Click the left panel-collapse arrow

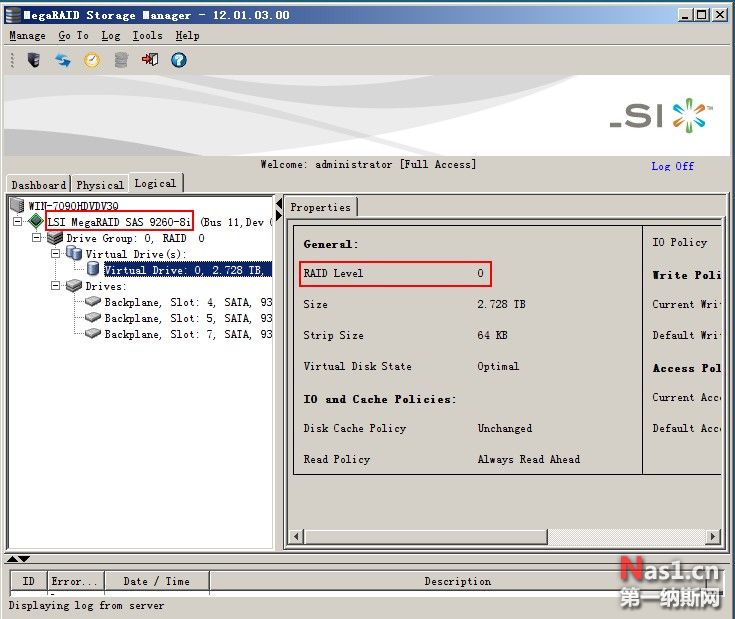click(279, 204)
